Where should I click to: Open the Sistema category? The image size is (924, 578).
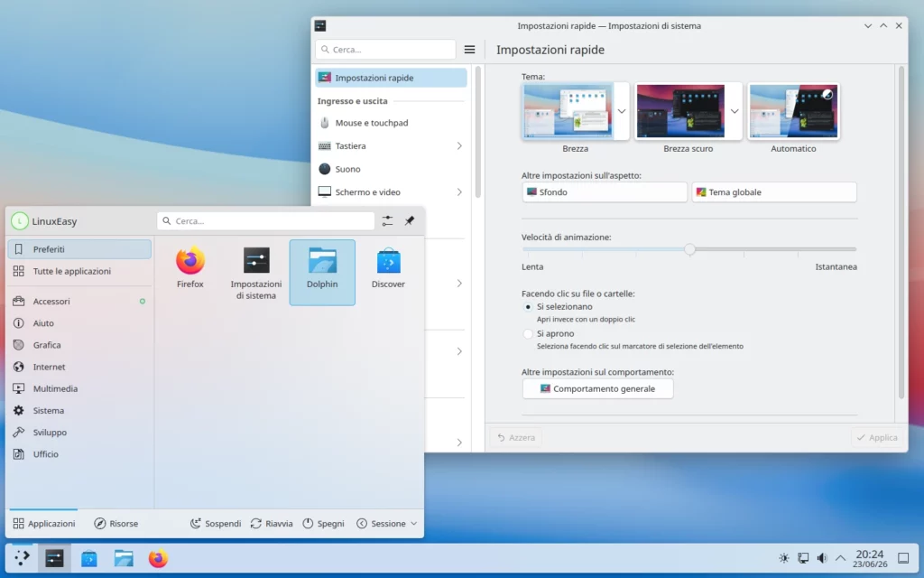[79, 411]
